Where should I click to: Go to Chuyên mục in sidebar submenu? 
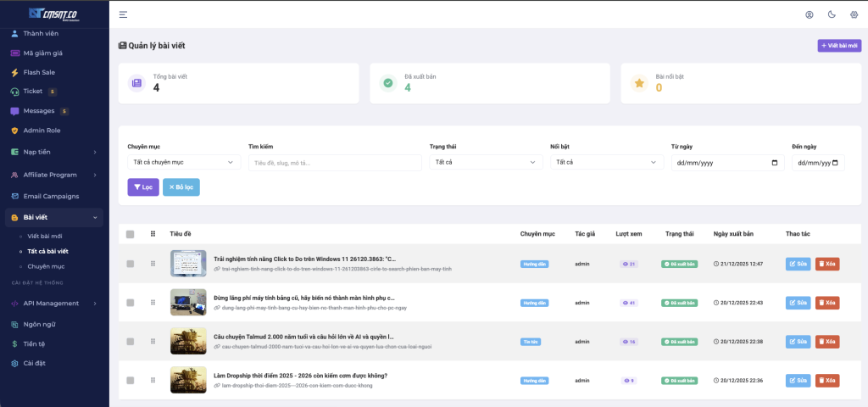(47, 266)
